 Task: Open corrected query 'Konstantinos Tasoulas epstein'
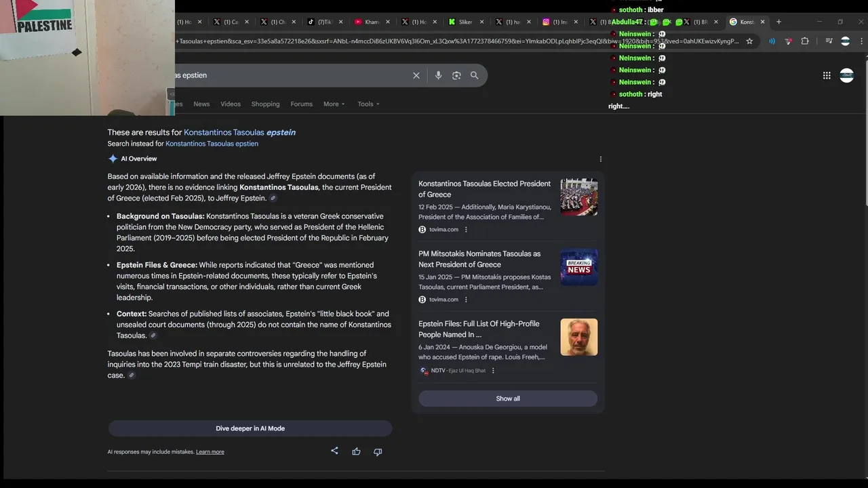(x=239, y=132)
